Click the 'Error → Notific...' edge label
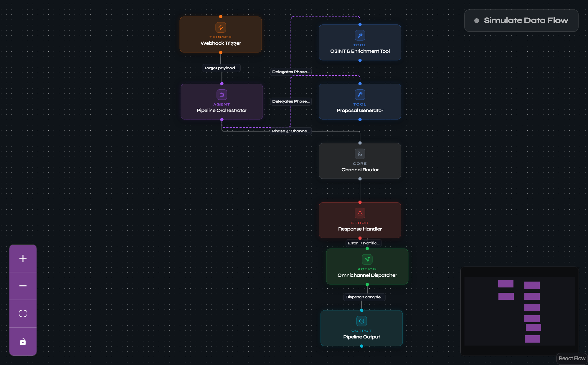588x365 pixels. 363,243
